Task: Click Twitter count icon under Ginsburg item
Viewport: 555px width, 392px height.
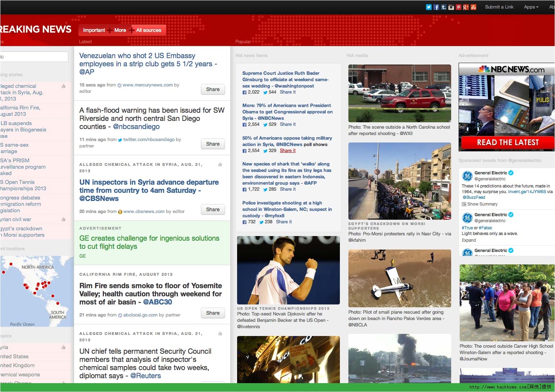Action: tap(265, 93)
